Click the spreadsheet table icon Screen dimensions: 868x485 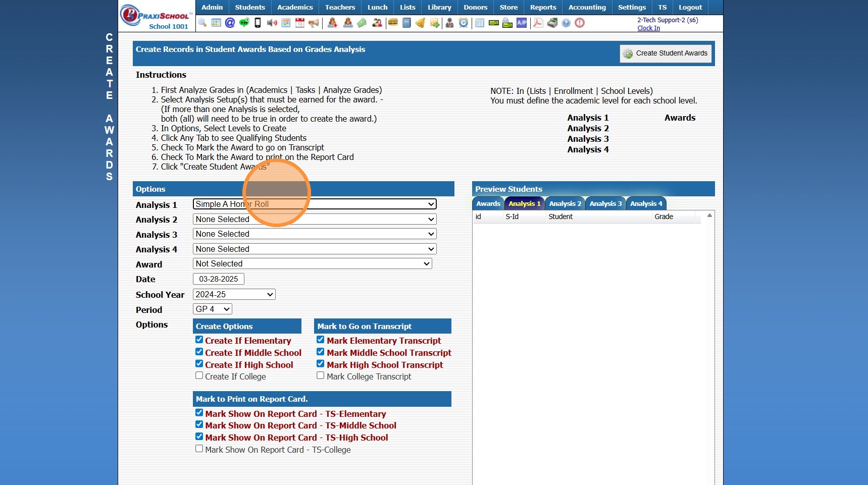pos(480,23)
